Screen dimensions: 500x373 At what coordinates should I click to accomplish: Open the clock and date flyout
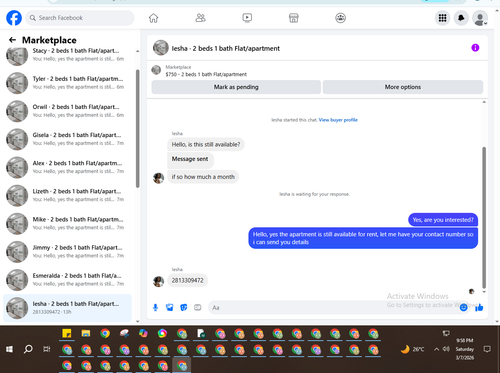tap(465, 349)
